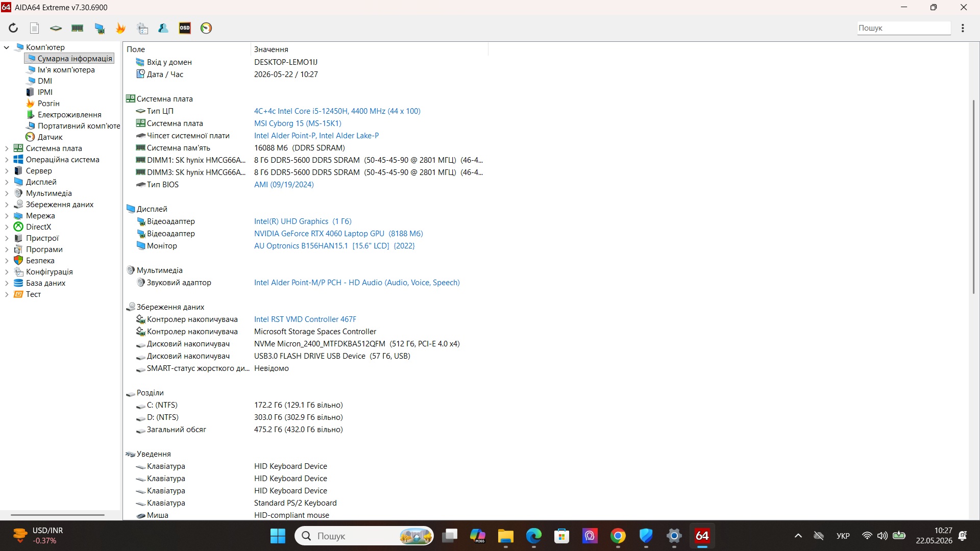Expand the Сервер tree node
This screenshot has width=980, height=551.
tap(7, 171)
